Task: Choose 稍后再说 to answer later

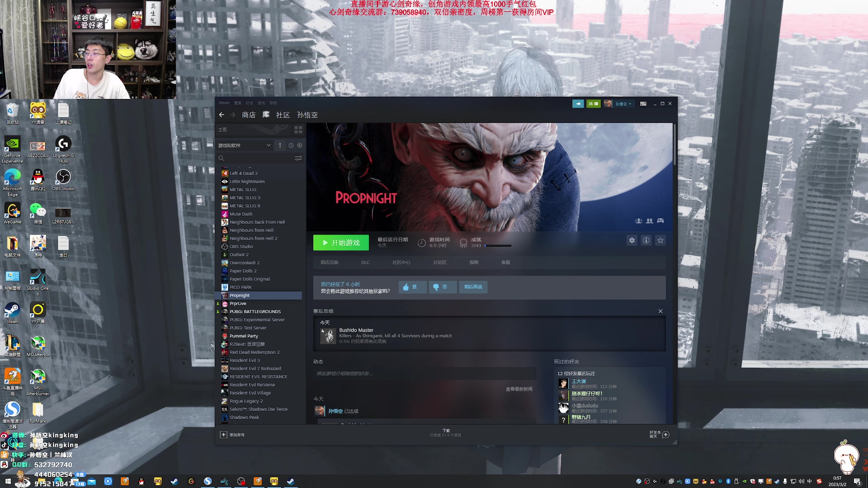Action: pos(473,287)
